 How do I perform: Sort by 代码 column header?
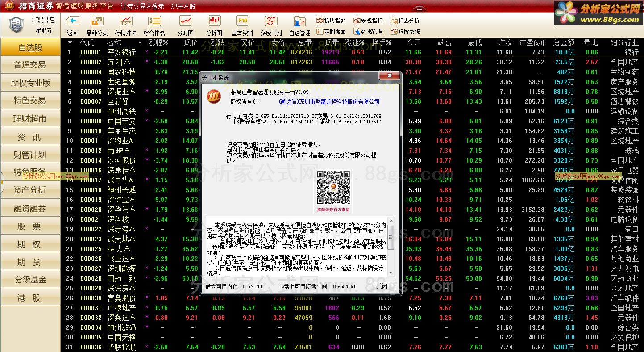87,42
